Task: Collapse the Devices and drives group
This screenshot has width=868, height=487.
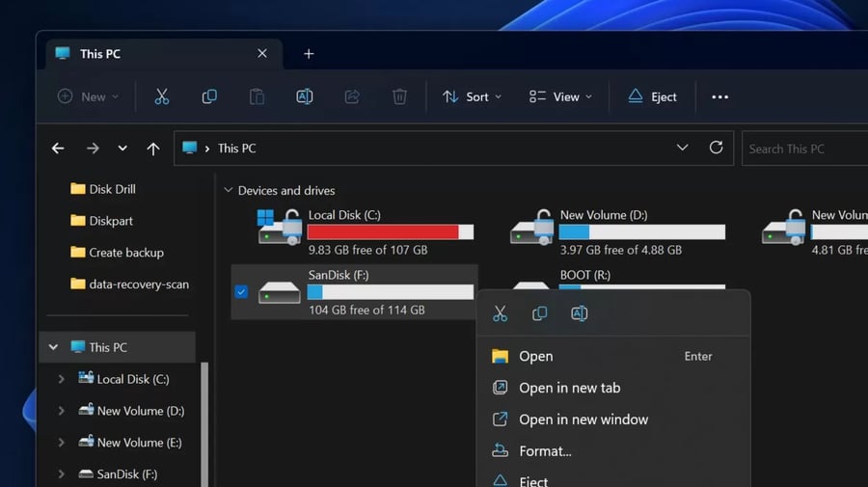Action: pos(228,190)
